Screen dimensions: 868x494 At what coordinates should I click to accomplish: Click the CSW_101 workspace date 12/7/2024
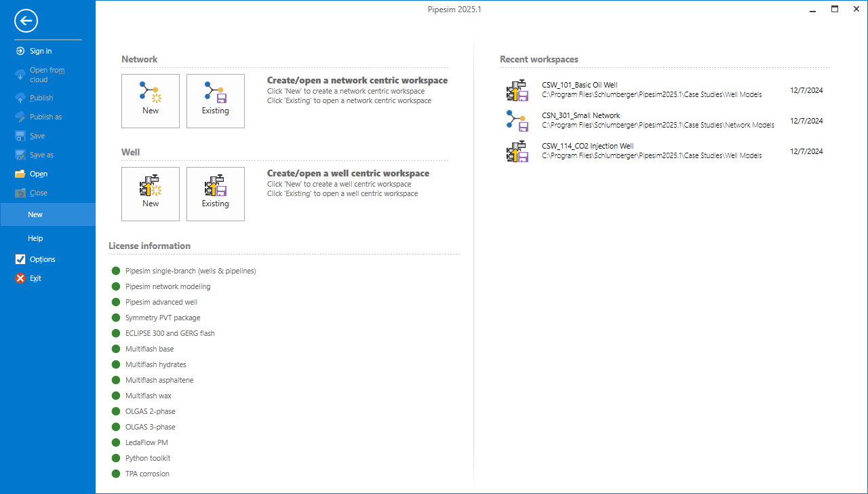(x=807, y=90)
